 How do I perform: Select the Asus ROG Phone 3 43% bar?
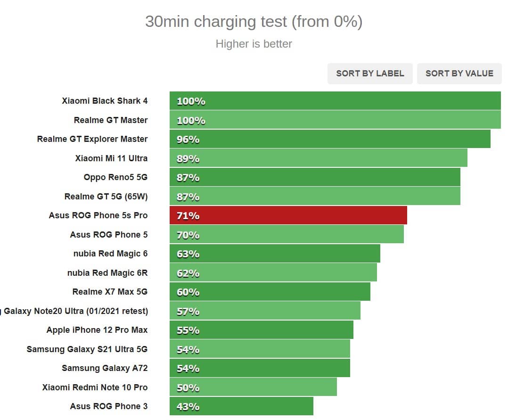(241, 406)
